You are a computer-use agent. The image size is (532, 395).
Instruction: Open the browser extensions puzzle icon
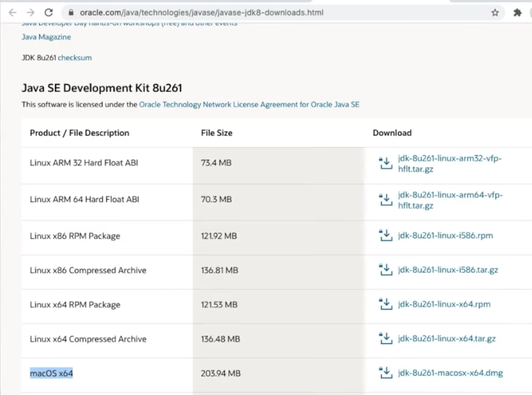(517, 12)
